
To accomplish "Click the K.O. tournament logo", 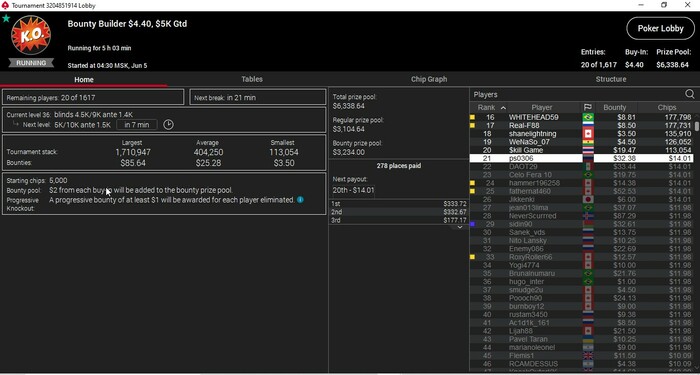I will (x=31, y=35).
